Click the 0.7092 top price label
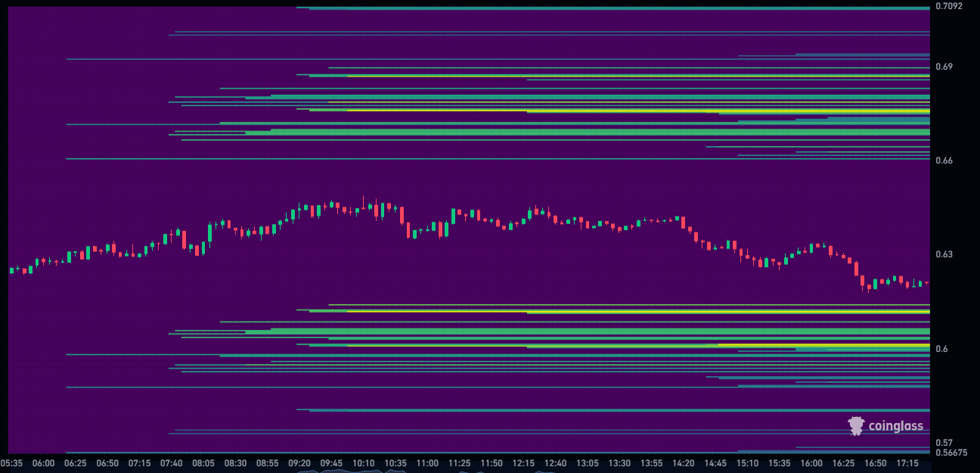 (949, 6)
